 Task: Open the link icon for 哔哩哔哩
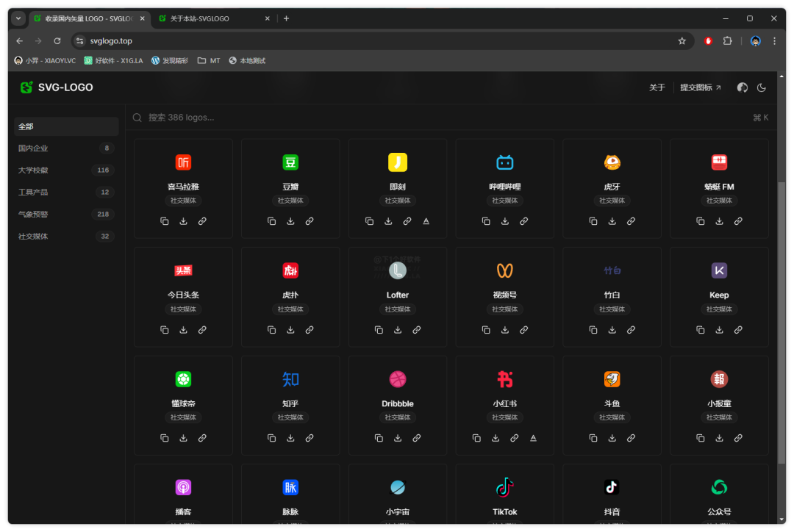point(524,221)
